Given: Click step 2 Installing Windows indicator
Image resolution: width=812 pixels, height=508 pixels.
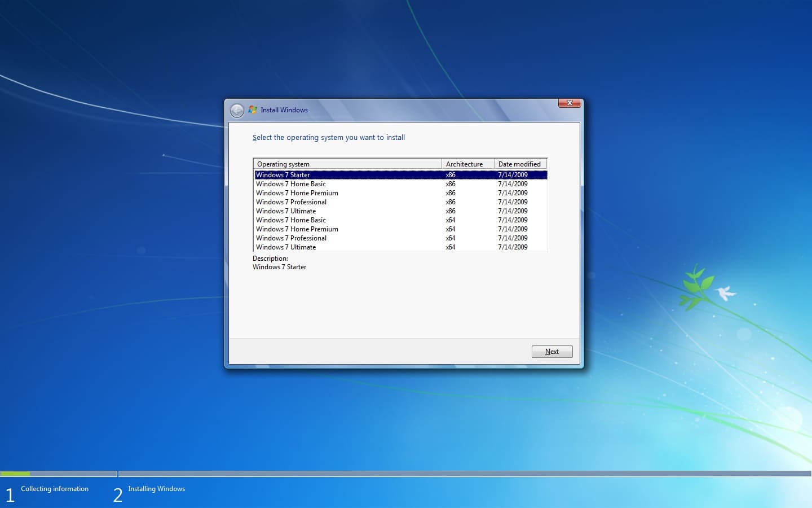Looking at the screenshot, I should pos(156,489).
